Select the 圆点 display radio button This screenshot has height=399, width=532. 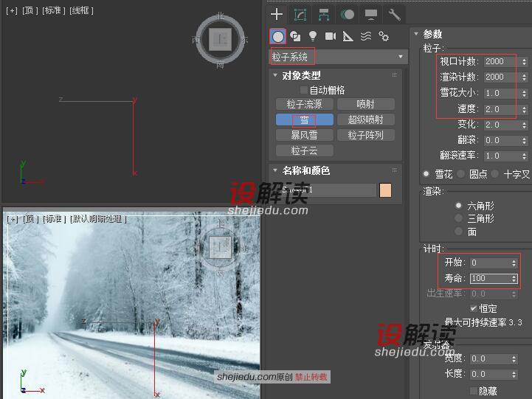[x=460, y=174]
